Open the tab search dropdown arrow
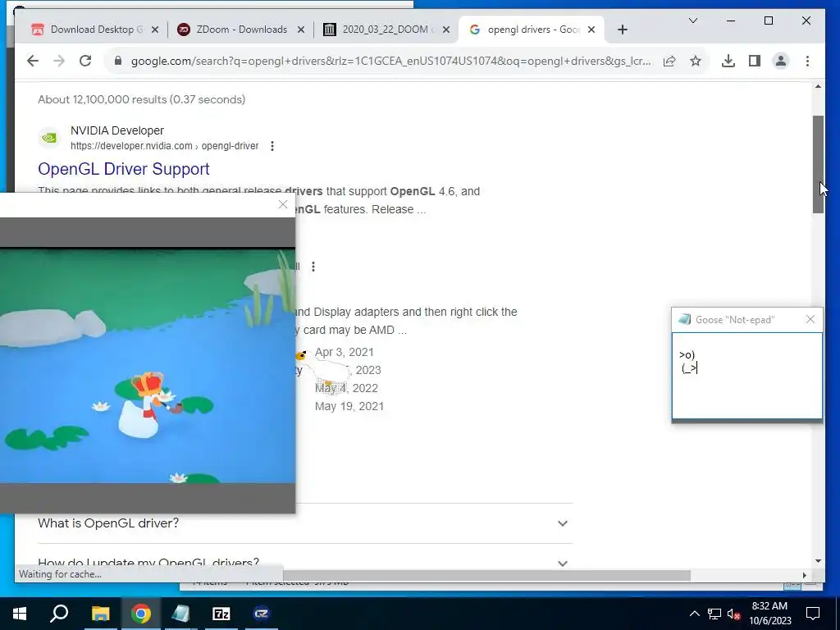This screenshot has height=630, width=840. tap(692, 21)
